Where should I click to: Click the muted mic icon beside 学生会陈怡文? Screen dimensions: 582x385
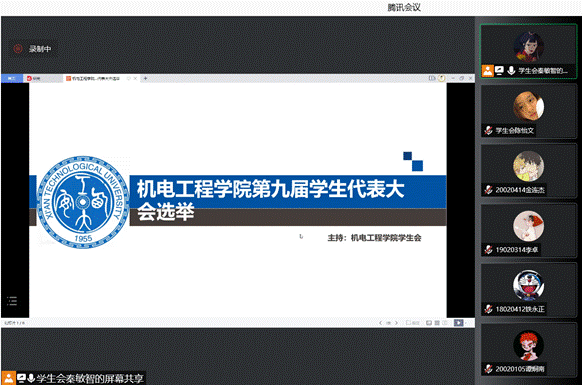coord(488,130)
